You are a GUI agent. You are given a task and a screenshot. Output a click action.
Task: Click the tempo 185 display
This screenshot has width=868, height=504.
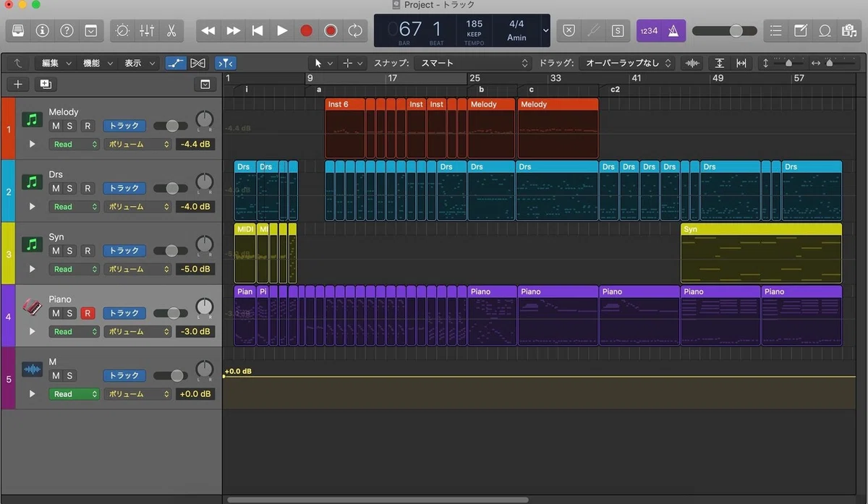(x=475, y=24)
